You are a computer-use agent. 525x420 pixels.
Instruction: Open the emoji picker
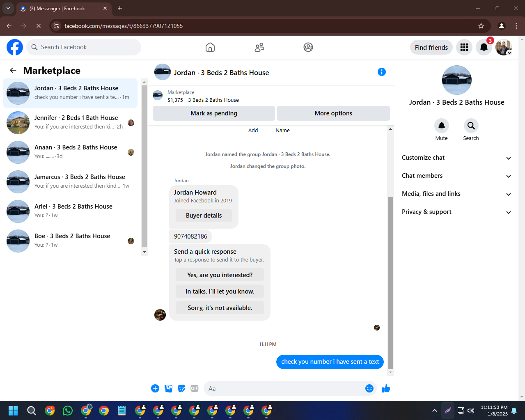pos(369,388)
